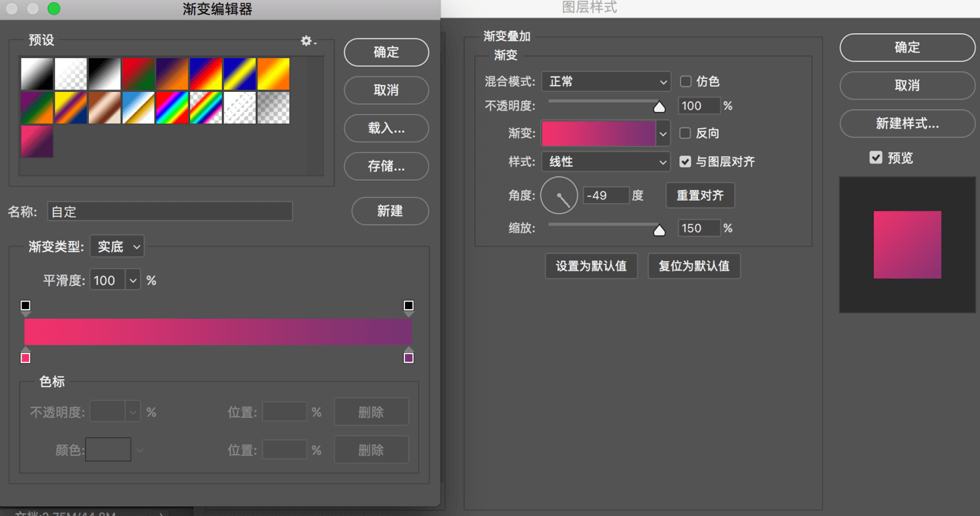Click the 名称 text field
980x516 pixels.
tap(170, 212)
